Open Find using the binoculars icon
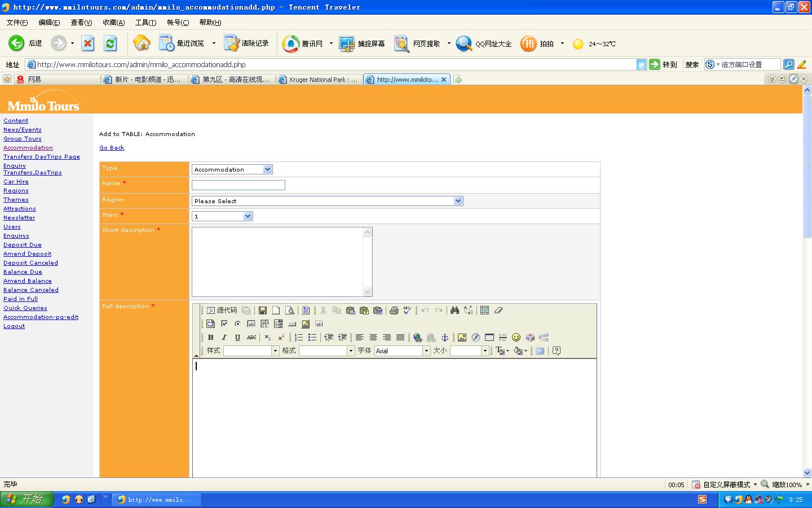The height and width of the screenshot is (508, 812). (454, 310)
